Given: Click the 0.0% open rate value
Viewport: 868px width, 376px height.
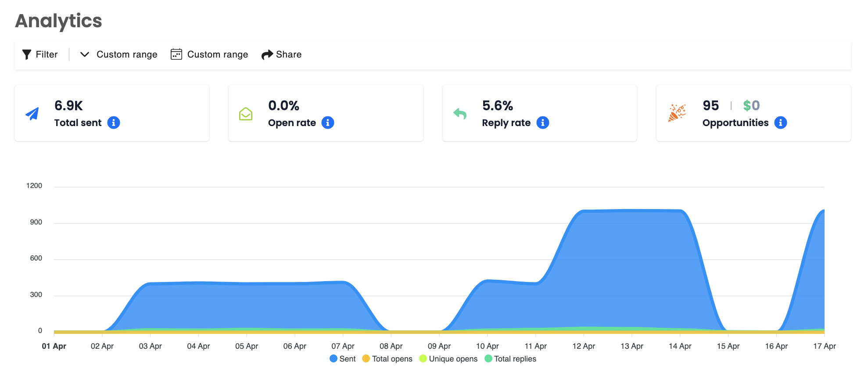Looking at the screenshot, I should tap(283, 105).
